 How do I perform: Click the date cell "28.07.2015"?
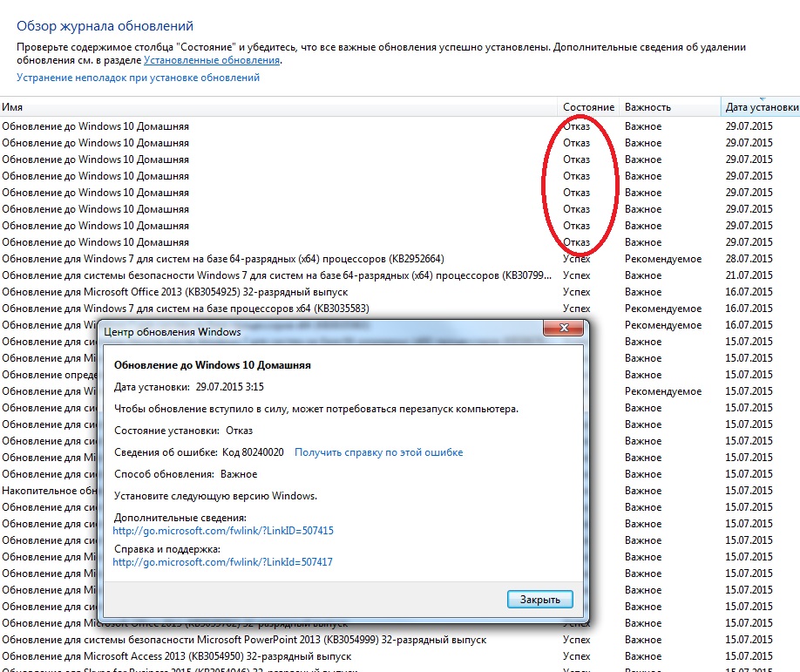point(749,259)
